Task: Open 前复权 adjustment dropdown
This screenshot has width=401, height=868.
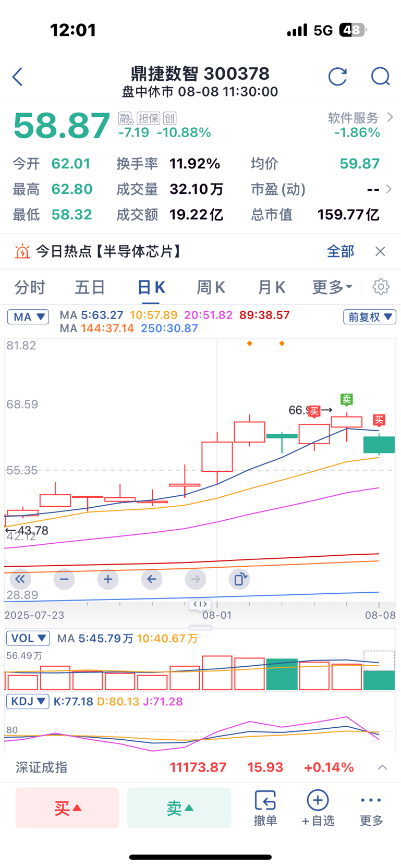Action: pyautogui.click(x=370, y=317)
